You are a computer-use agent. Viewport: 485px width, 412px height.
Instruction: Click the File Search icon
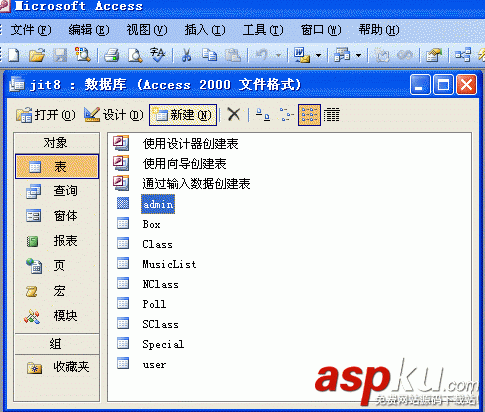click(83, 55)
